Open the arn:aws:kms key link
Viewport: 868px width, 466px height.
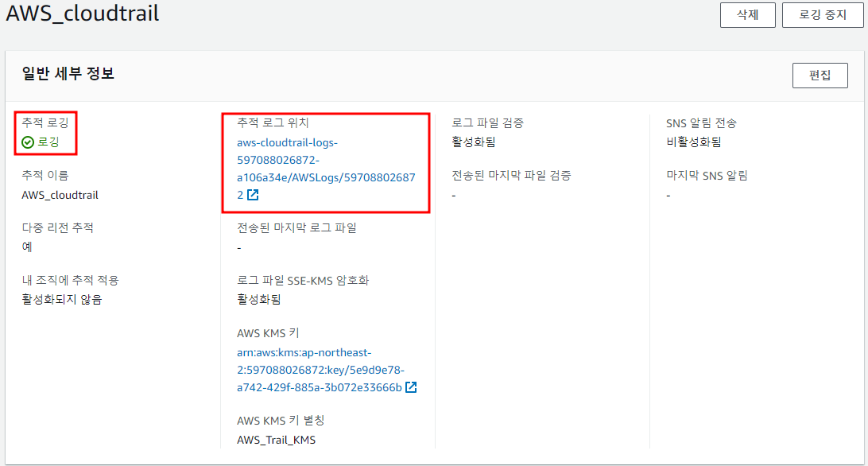pos(320,370)
